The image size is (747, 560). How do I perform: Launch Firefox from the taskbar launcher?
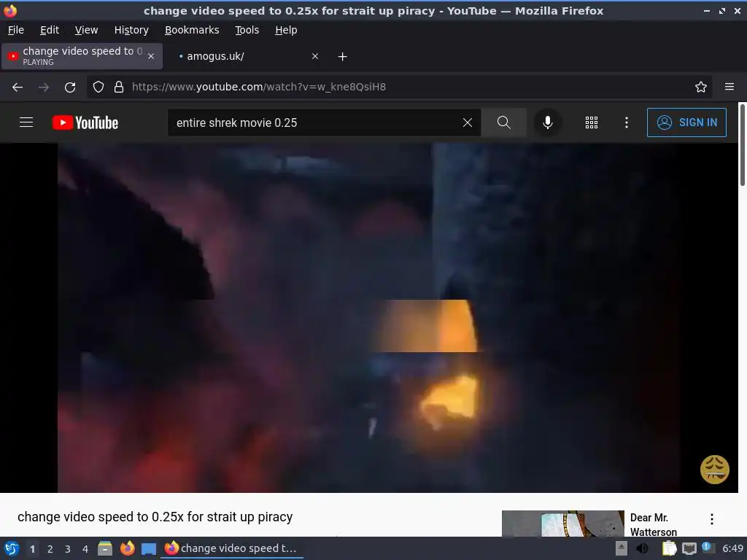[127, 548]
